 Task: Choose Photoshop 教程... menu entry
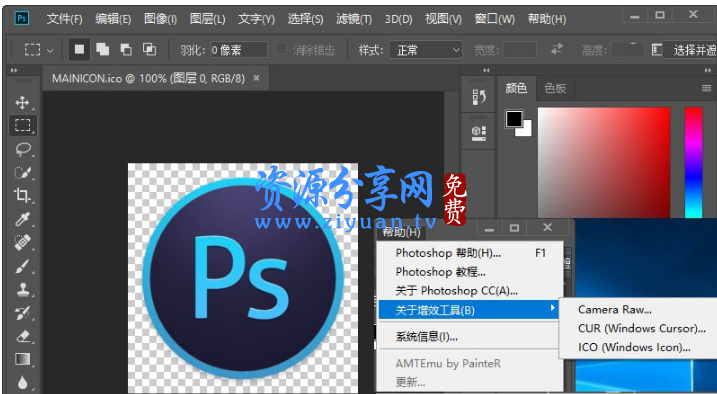[x=470, y=272]
